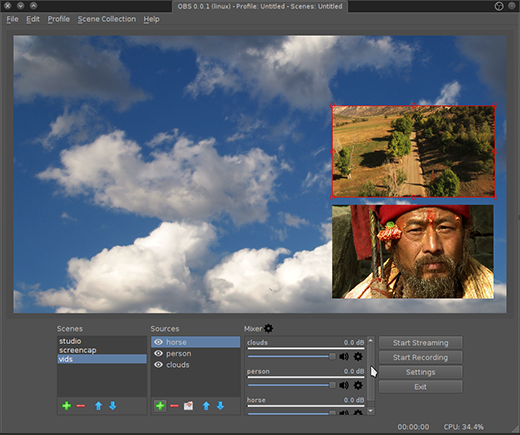Open clouds audio channel gear settings
The width and height of the screenshot is (520, 435).
pyautogui.click(x=358, y=356)
